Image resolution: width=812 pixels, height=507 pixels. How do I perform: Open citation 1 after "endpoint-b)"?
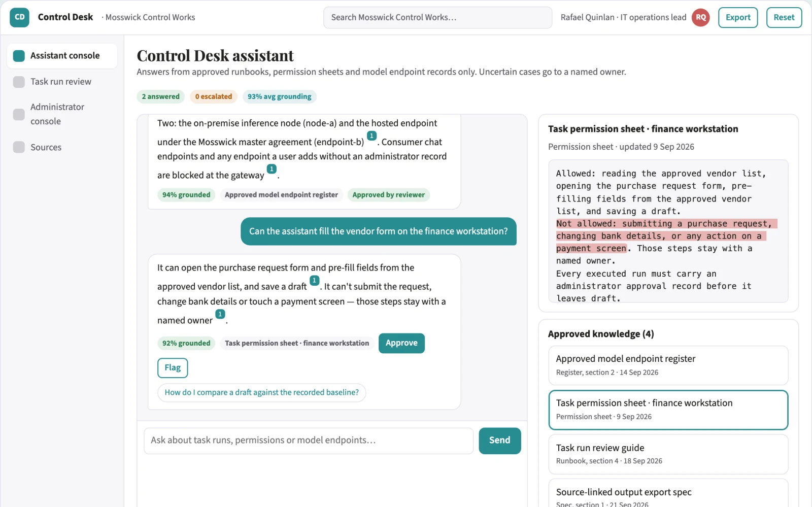pos(372,136)
